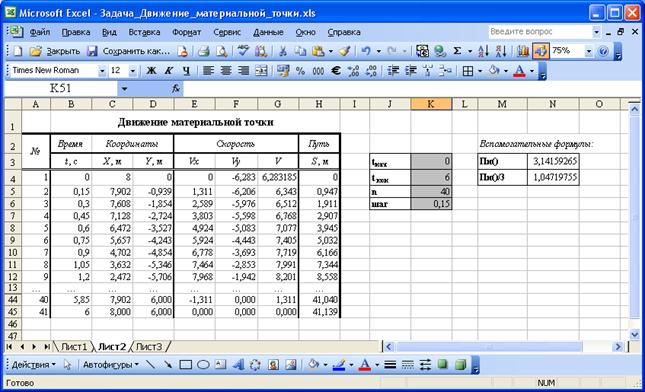Sort descending with the Z-A icon
Viewport: 645px width, 392px height.
click(x=501, y=51)
